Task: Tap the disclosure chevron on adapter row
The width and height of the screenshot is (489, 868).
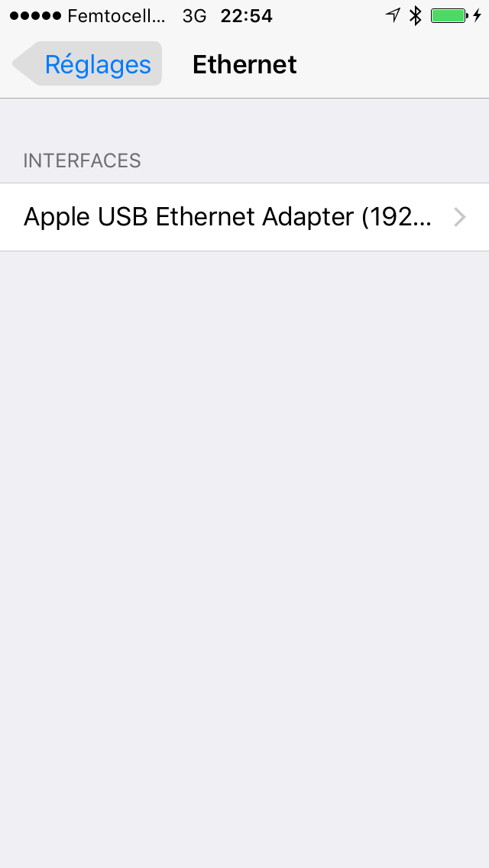Action: pyautogui.click(x=460, y=217)
